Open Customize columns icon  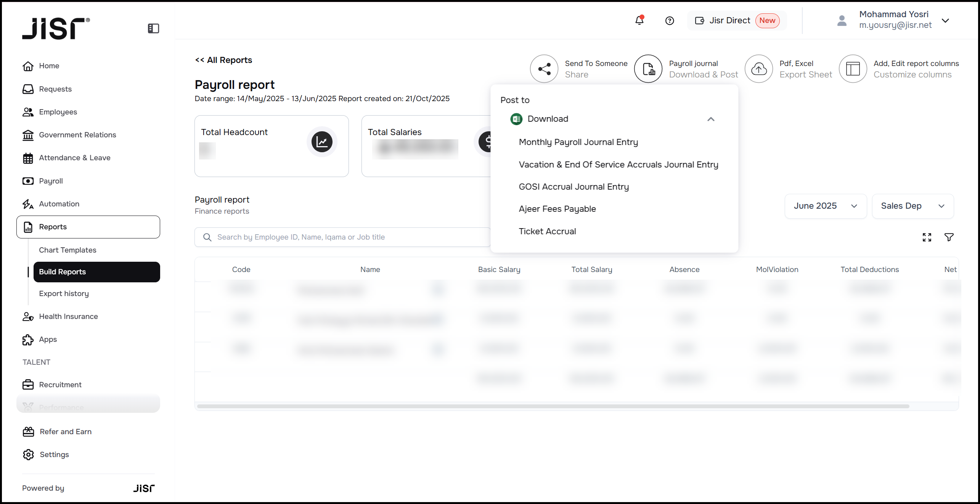pyautogui.click(x=853, y=69)
